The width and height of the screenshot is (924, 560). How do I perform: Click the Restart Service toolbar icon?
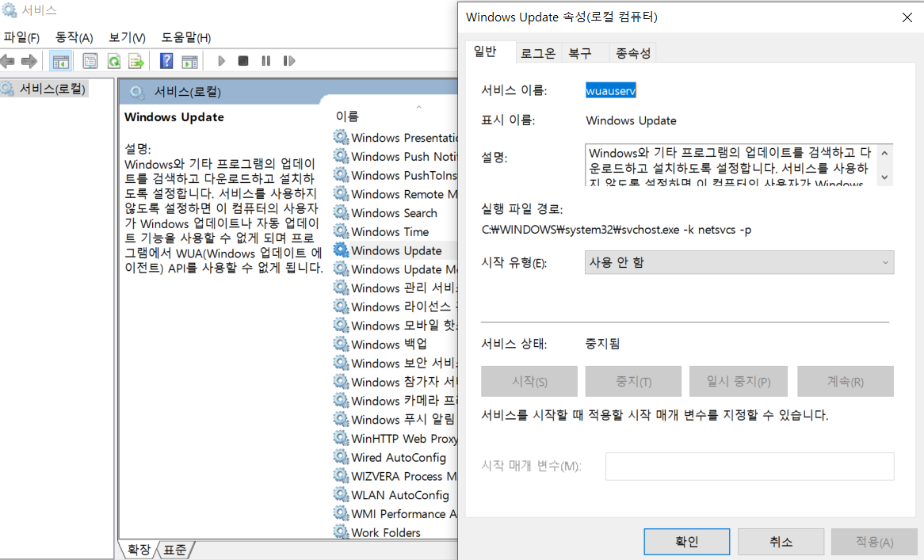pos(288,61)
